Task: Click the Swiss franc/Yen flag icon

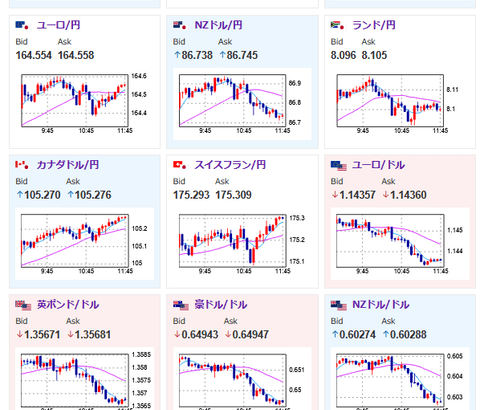Action: click(x=180, y=165)
